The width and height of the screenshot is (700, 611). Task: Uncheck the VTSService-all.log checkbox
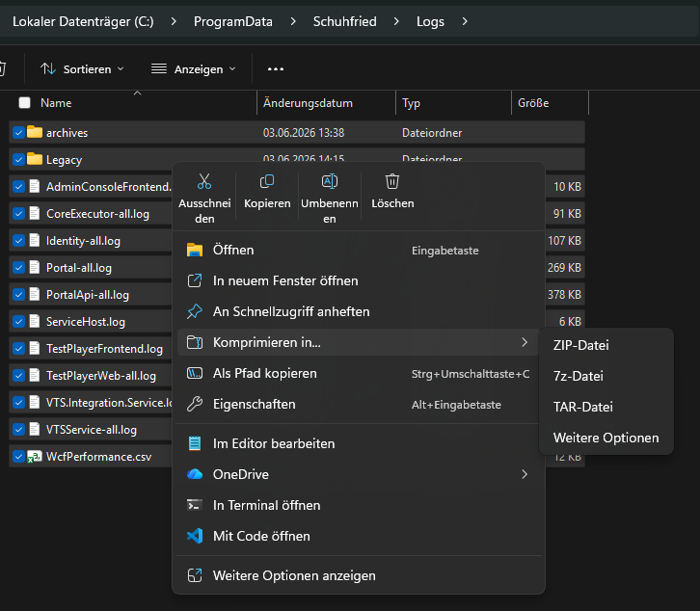[x=18, y=430]
